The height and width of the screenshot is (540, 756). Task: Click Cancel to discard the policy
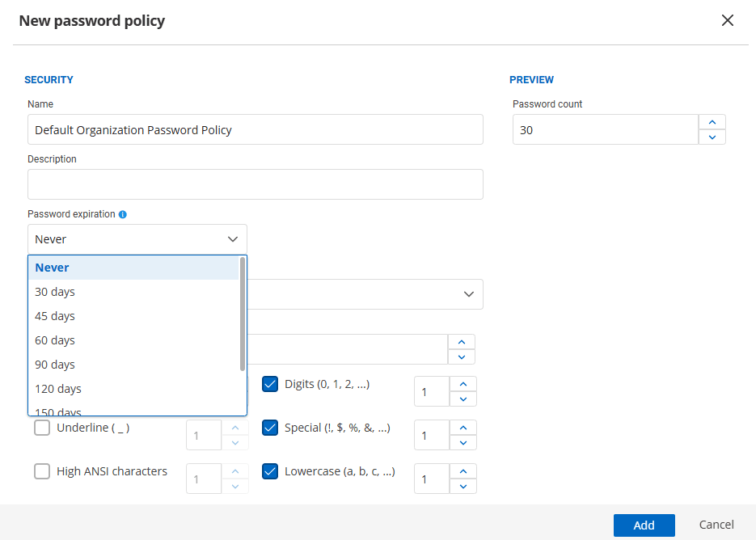click(716, 525)
